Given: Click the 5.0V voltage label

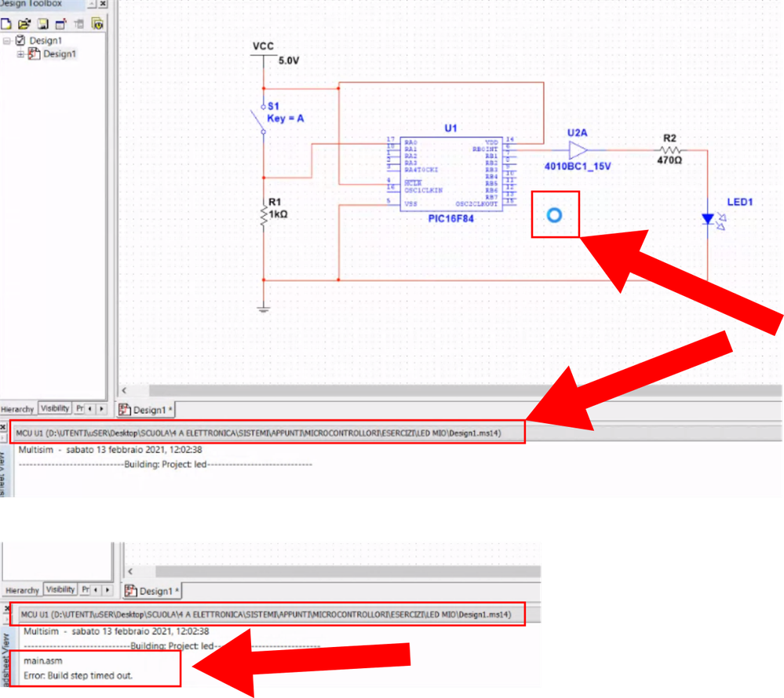Looking at the screenshot, I should (289, 60).
